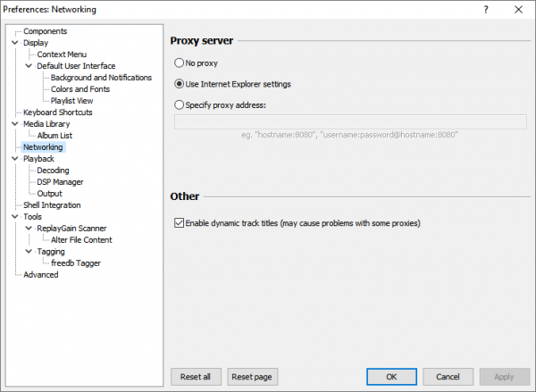The width and height of the screenshot is (536, 392).
Task: Collapse the ReplayGain Scanner node
Action: click(29, 229)
